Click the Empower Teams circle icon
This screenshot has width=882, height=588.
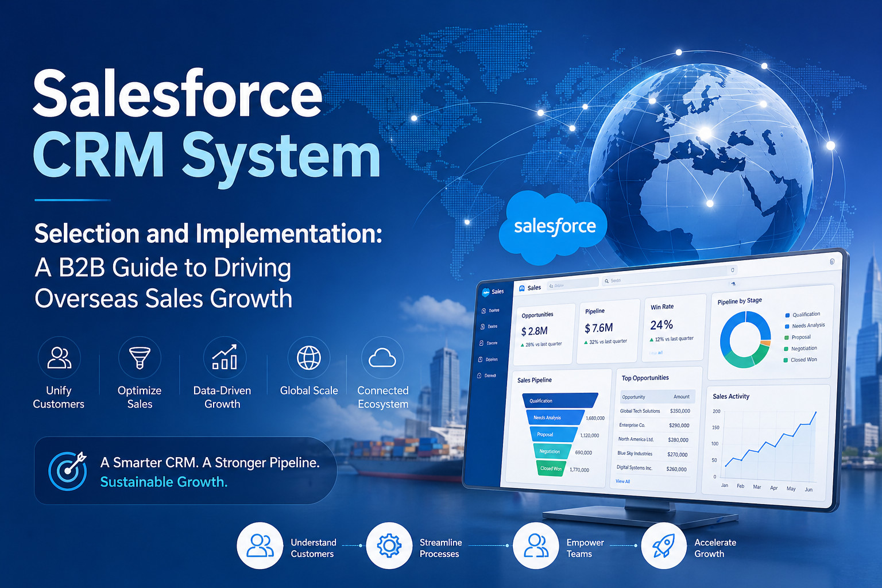pos(536,546)
